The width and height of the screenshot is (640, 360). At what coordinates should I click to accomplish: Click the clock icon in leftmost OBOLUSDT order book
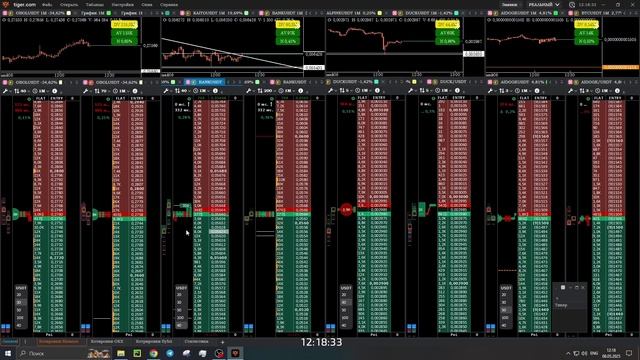click(35, 91)
